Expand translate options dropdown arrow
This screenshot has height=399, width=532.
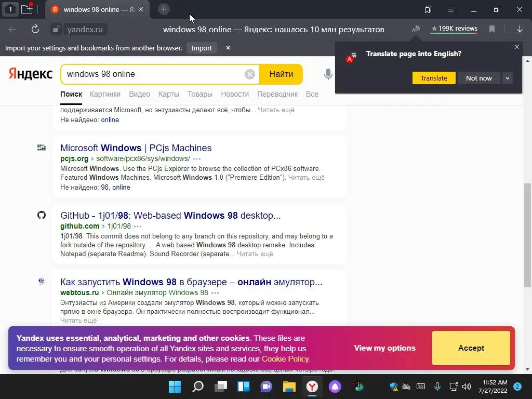point(508,78)
